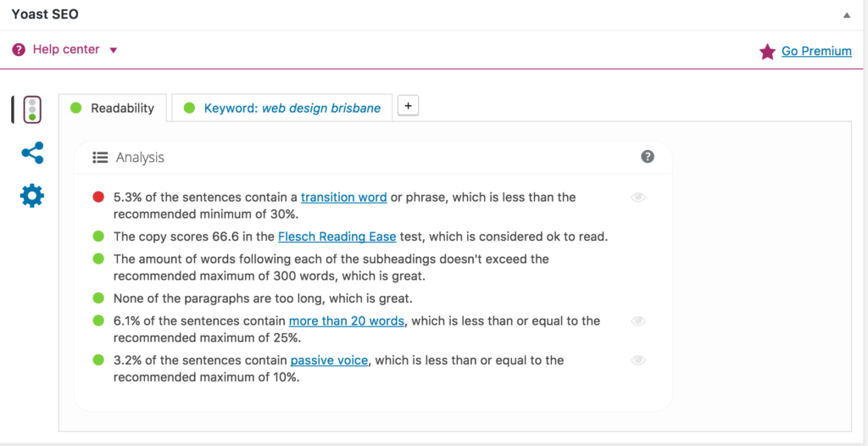The height and width of the screenshot is (446, 868).
Task: Click green bullet beside paragraphs result
Action: [98, 298]
